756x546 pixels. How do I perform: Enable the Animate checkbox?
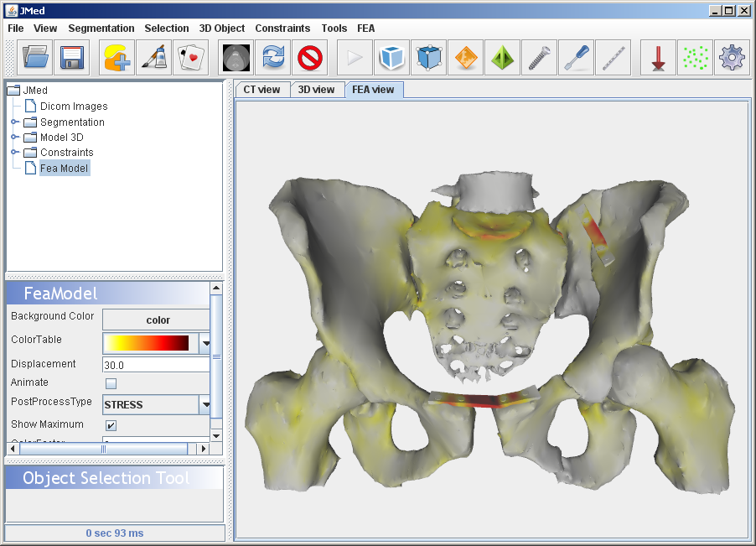pyautogui.click(x=111, y=384)
